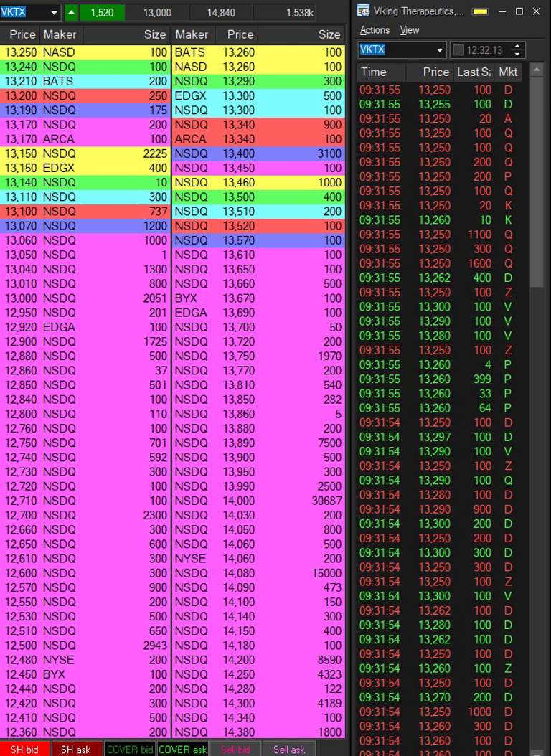Viewport: 551px width, 756px height.
Task: Tick the checkbox beside time 12:32:13
Action: tap(458, 49)
